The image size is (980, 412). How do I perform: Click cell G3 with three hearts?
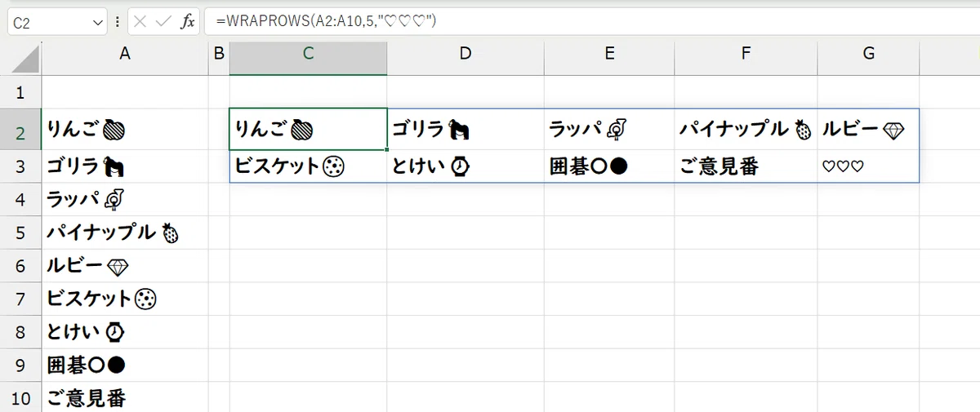point(868,166)
